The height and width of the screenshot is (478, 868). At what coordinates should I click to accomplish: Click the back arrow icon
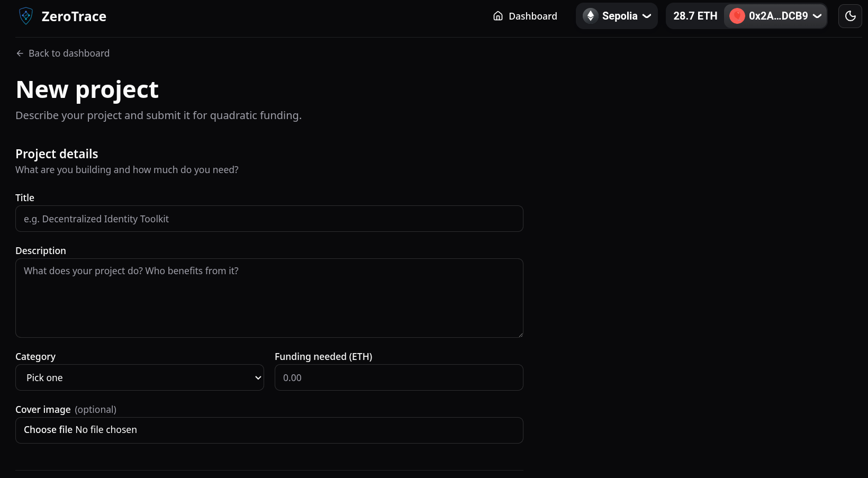[19, 53]
